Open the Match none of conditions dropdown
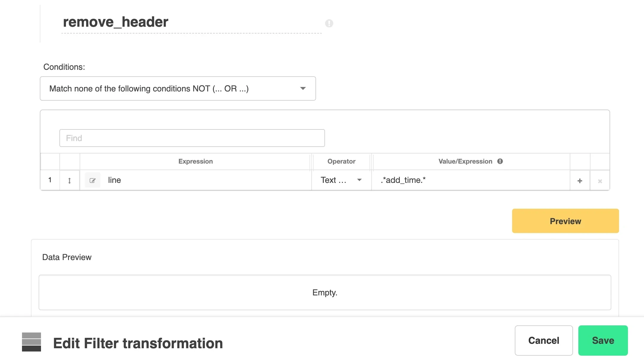Image resolution: width=644 pixels, height=361 pixels. point(178,88)
